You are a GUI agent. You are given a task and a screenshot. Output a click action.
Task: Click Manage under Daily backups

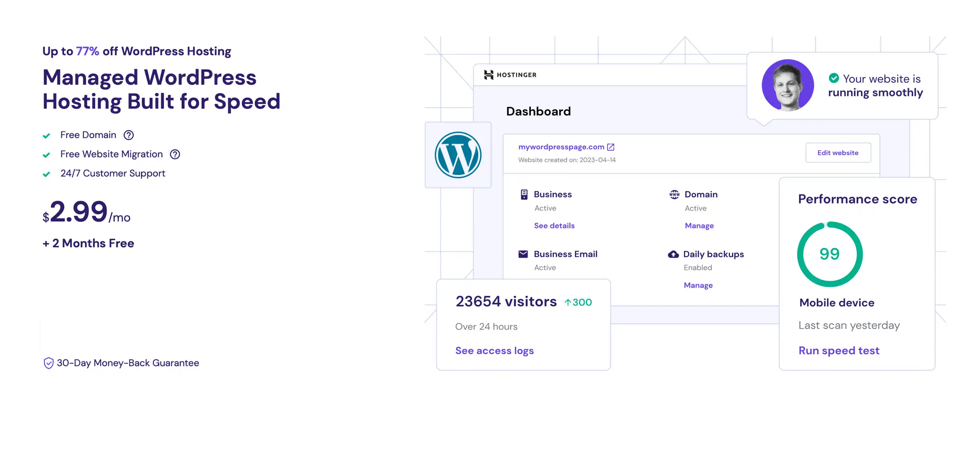(698, 285)
